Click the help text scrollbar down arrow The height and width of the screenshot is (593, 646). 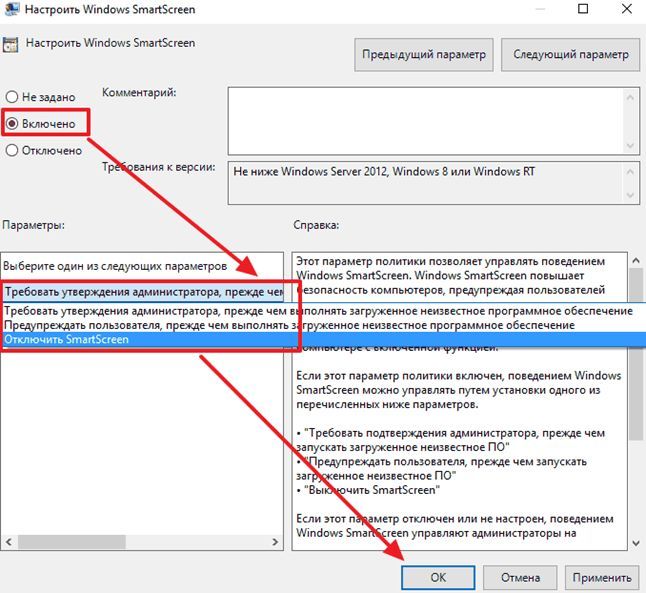click(636, 543)
